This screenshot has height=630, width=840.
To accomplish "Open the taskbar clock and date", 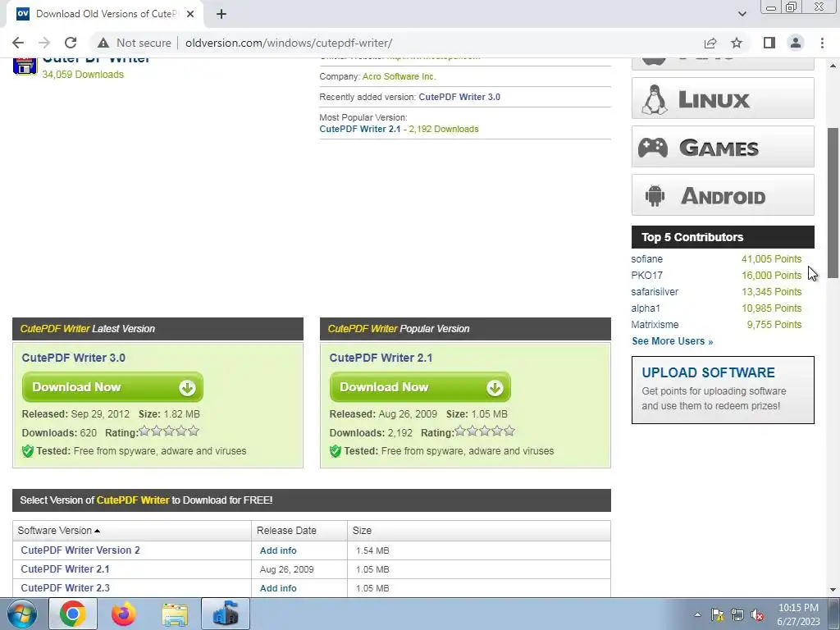I will (798, 614).
